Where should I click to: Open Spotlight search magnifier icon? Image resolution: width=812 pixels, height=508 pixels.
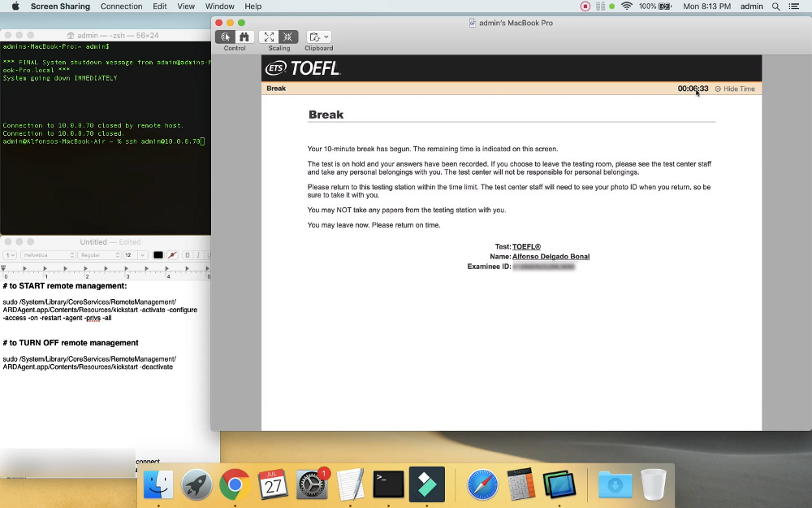(x=776, y=7)
